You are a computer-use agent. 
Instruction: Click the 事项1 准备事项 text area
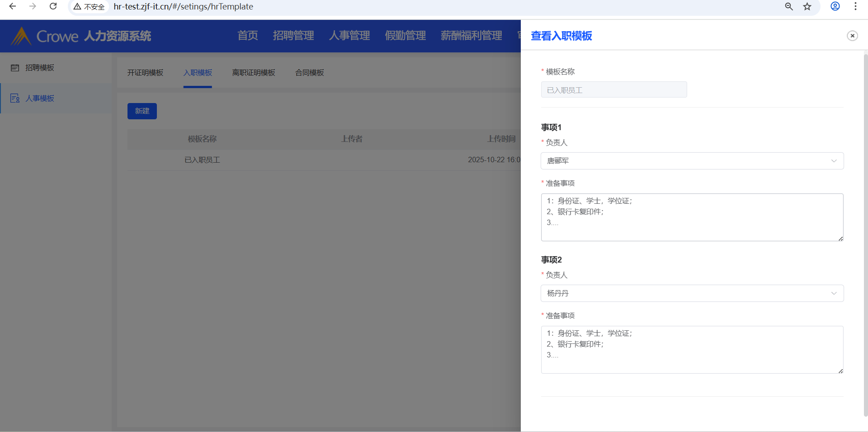(692, 217)
